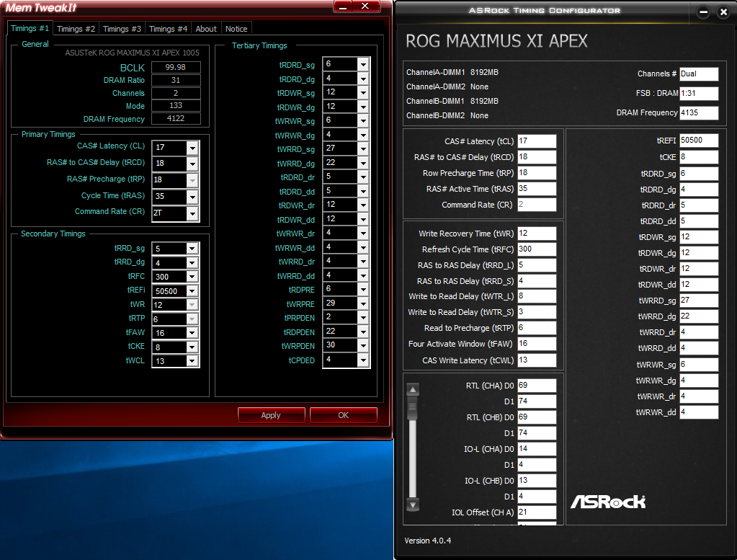Open the Cycle Time (tRAS) dropdown
The height and width of the screenshot is (560, 737).
[x=192, y=197]
